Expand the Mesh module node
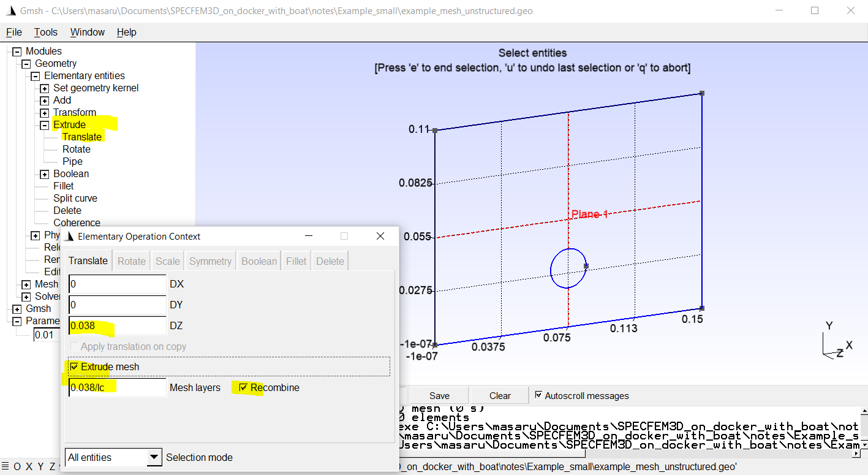This screenshot has height=475, width=868. click(26, 284)
